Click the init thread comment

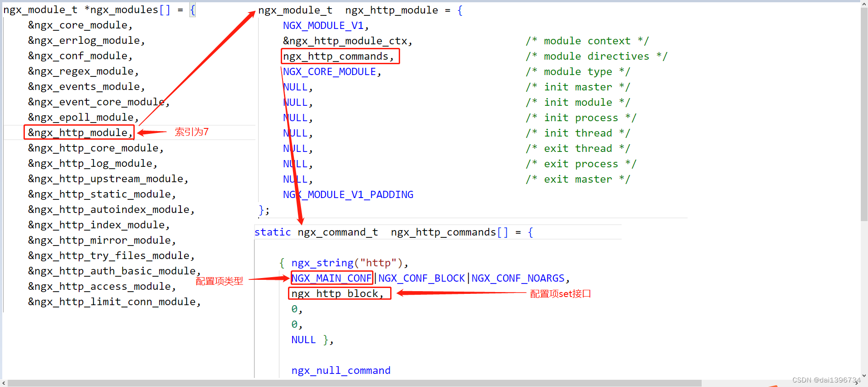tap(578, 133)
